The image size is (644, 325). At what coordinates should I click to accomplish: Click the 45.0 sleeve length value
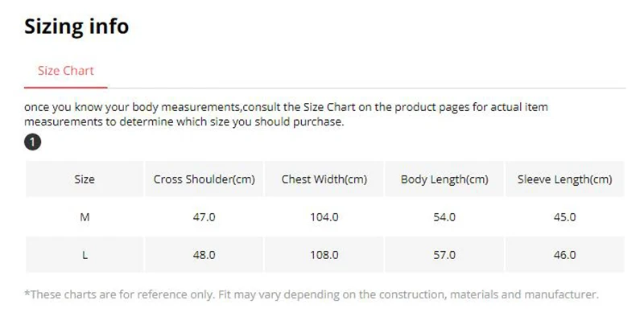pyautogui.click(x=564, y=217)
